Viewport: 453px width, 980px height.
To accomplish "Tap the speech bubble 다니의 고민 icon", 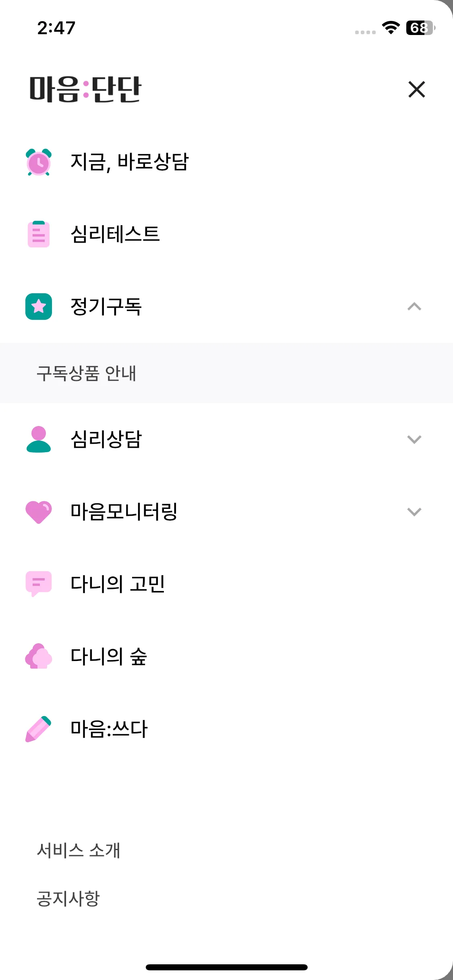I will (x=39, y=584).
